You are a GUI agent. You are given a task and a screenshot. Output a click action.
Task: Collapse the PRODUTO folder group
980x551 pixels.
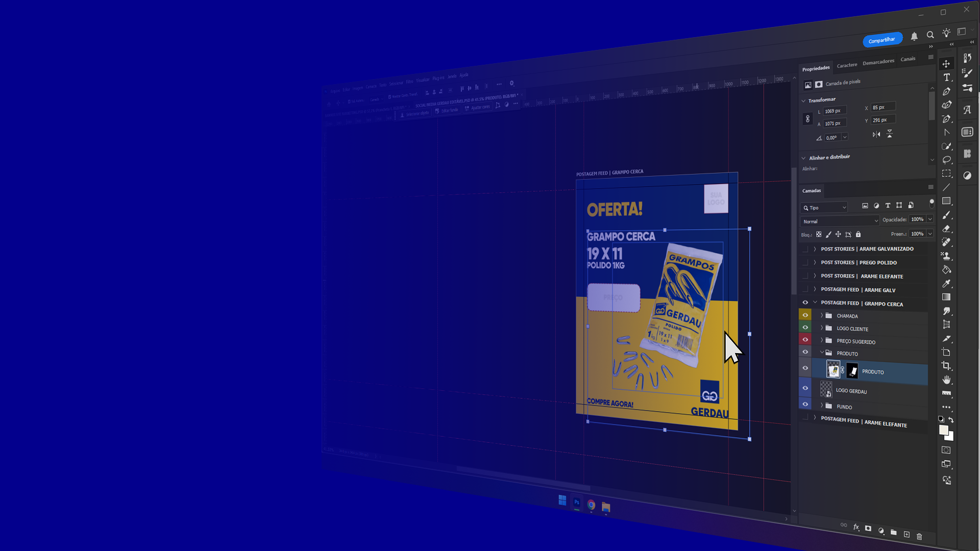[x=822, y=353]
